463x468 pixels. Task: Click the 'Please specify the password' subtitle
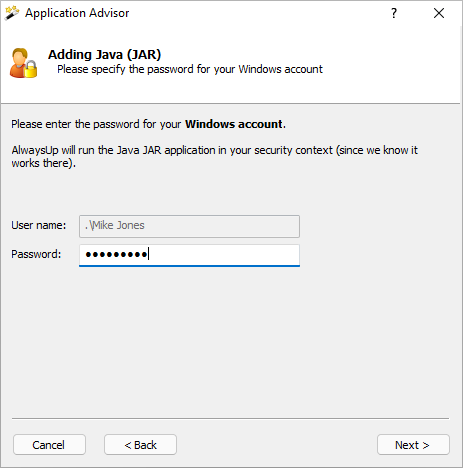pos(190,69)
